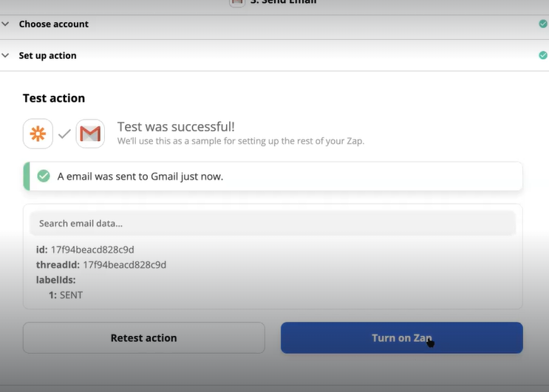The height and width of the screenshot is (392, 549).
Task: Focus the Search email data field
Action: coord(273,223)
